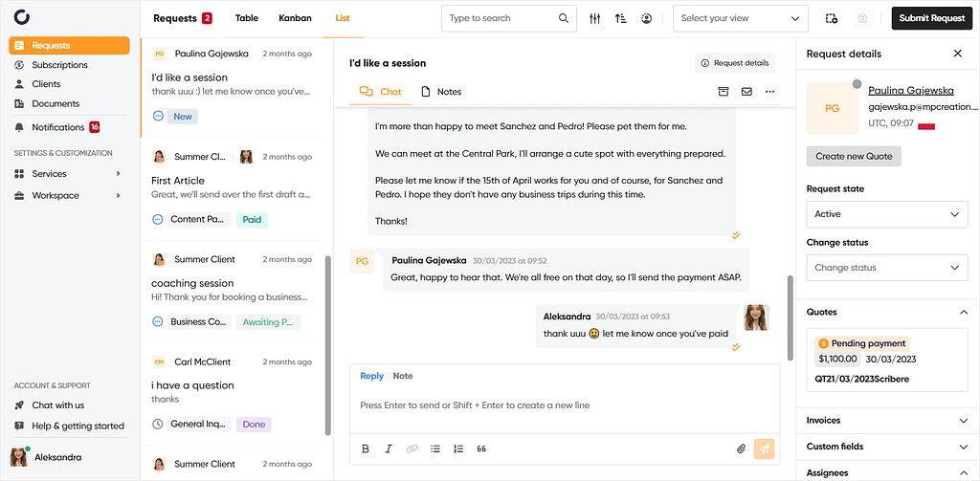Attach a file with paperclip icon

pos(742,448)
